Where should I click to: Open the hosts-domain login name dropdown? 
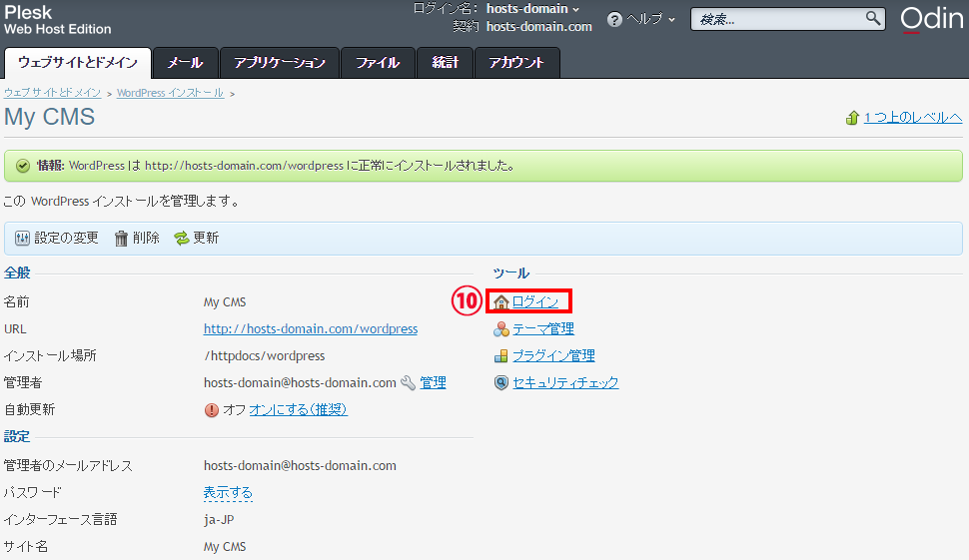point(532,9)
